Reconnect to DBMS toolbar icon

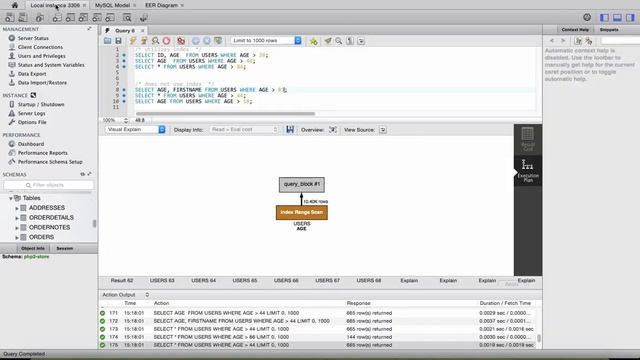[144, 18]
